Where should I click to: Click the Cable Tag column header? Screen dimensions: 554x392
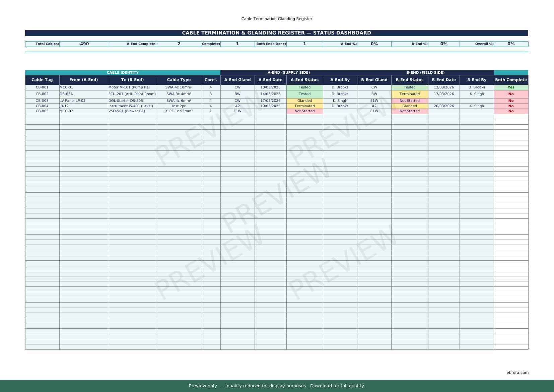[x=42, y=80]
